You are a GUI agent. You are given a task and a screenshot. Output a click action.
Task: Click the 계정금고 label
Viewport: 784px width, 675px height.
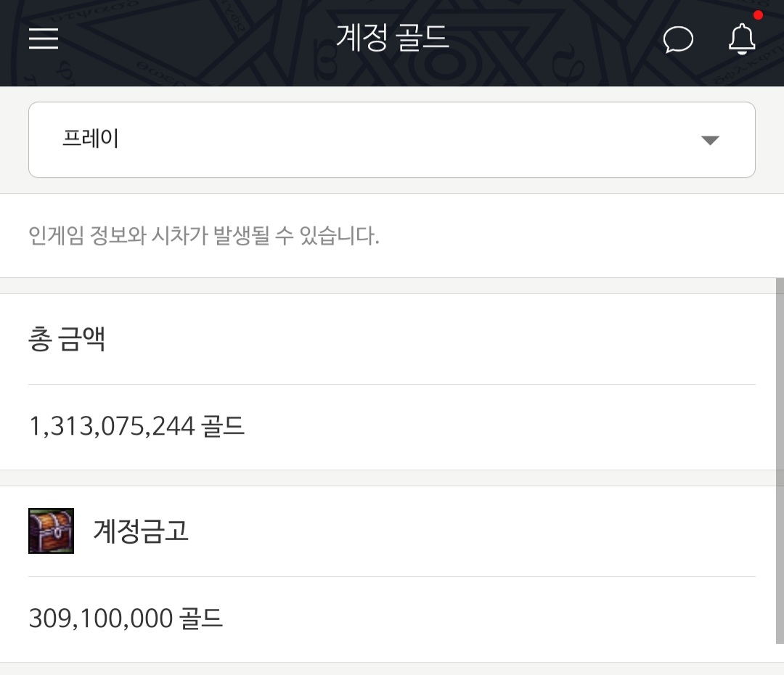(x=141, y=531)
